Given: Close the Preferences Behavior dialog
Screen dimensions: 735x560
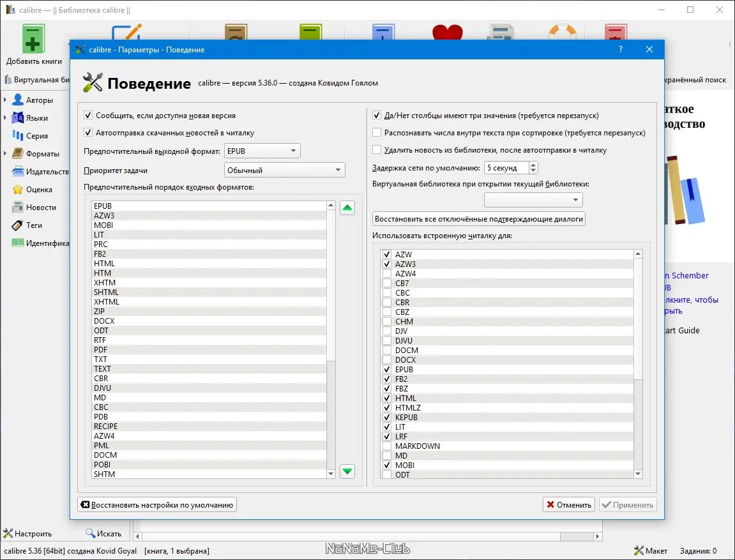Looking at the screenshot, I should (649, 49).
